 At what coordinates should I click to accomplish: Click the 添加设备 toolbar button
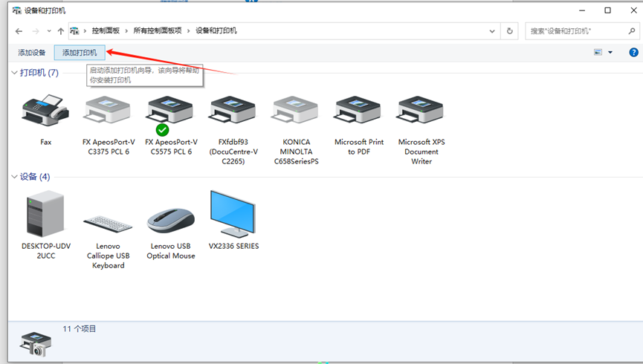[32, 53]
